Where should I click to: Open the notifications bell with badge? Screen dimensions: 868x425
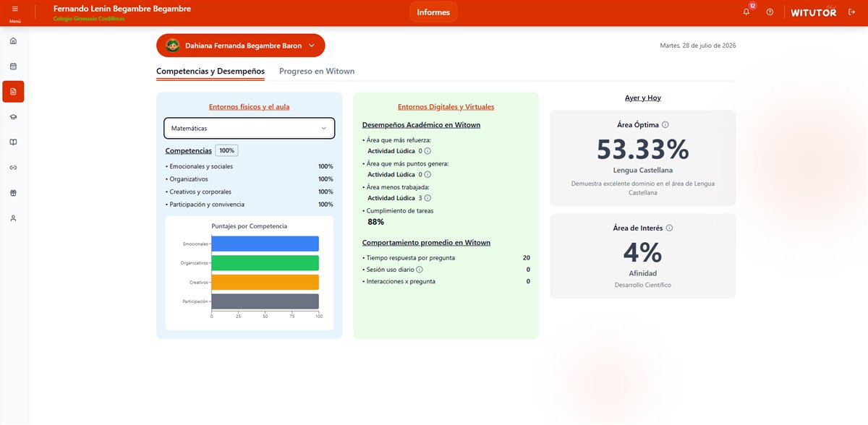pos(747,12)
